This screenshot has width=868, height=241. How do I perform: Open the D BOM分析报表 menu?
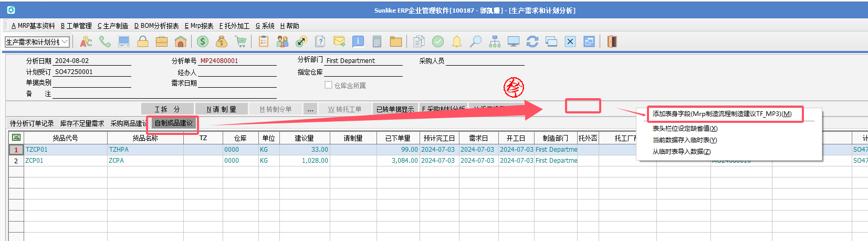156,26
